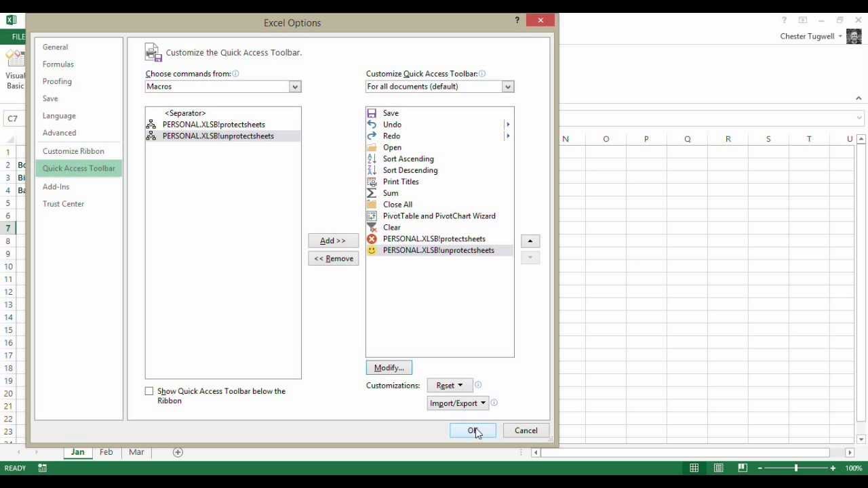This screenshot has height=488, width=868.
Task: Select the Save command in the right list
Action: [x=391, y=113]
